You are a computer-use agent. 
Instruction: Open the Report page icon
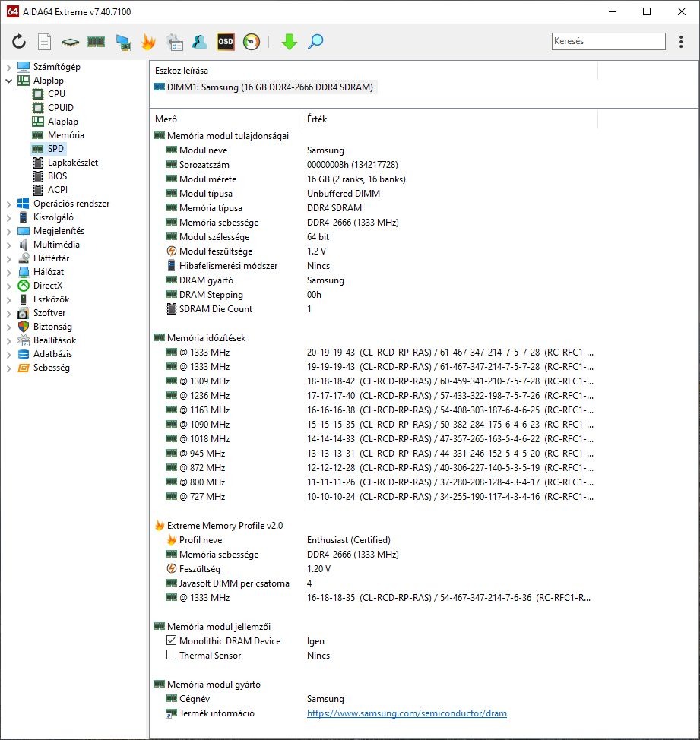coord(44,42)
